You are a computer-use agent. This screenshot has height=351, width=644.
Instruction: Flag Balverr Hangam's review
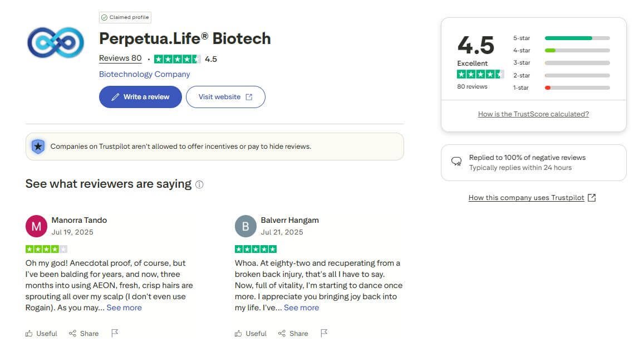coord(324,333)
